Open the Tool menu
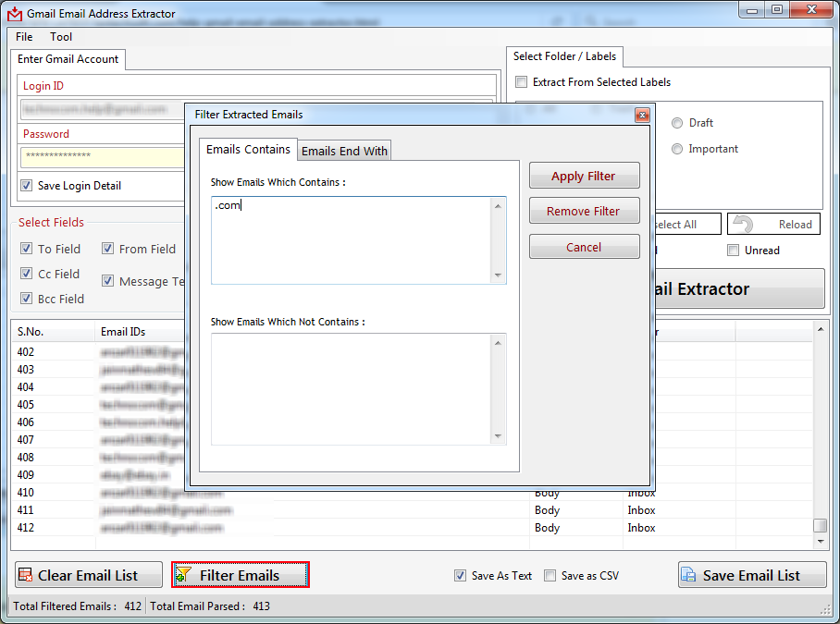Viewport: 840px width, 624px height. click(x=61, y=37)
